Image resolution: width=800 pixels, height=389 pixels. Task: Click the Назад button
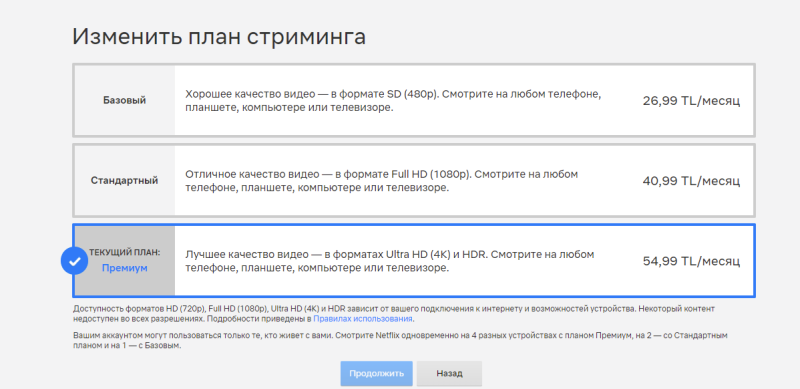point(449,374)
